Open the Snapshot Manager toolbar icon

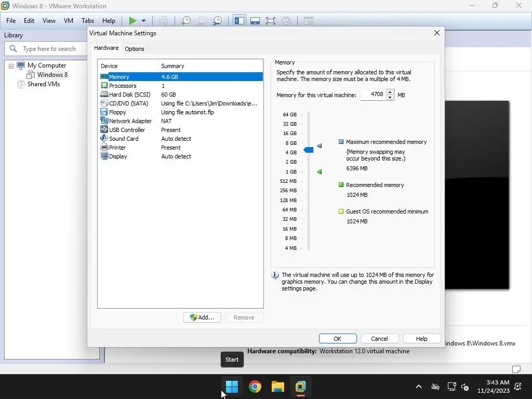218,21
